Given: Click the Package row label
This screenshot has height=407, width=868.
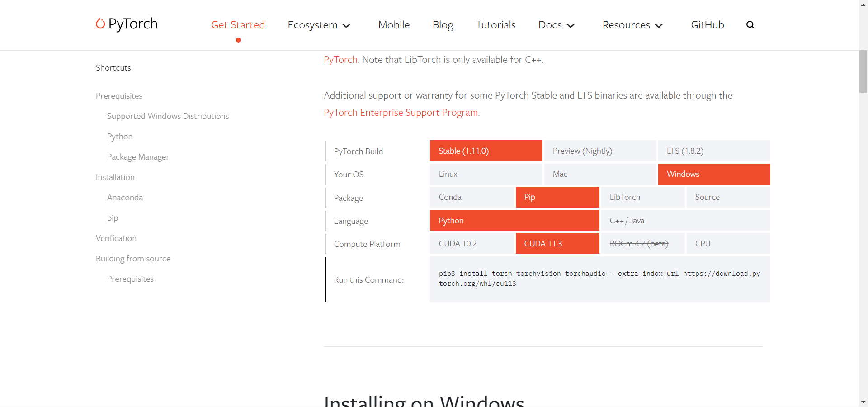Looking at the screenshot, I should pos(348,198).
